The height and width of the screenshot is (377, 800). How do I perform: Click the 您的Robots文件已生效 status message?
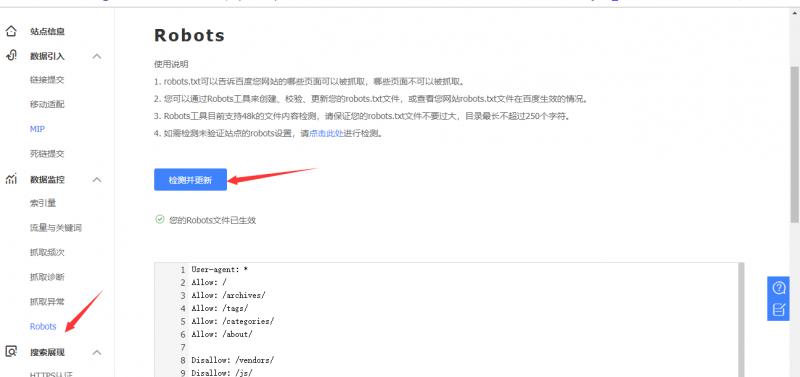205,220
